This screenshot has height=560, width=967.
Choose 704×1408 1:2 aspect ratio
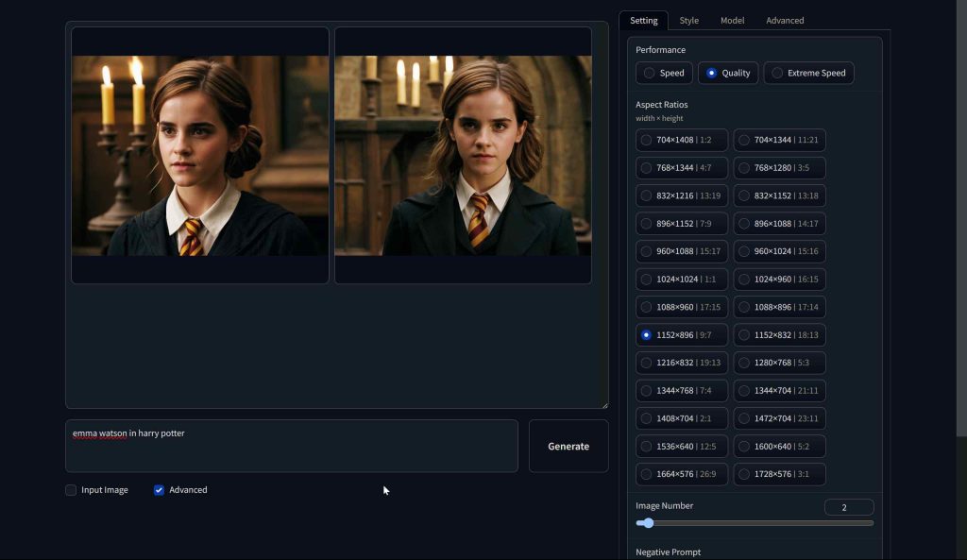682,140
